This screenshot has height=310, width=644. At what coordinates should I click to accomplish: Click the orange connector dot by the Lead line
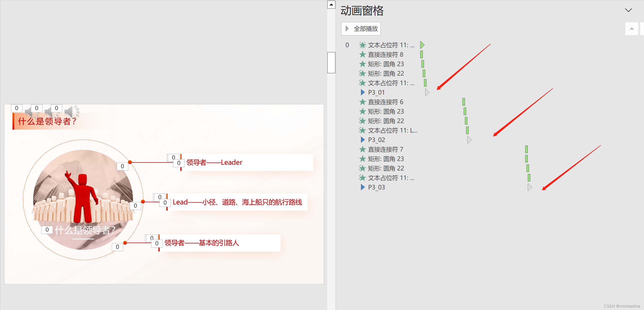coord(143,202)
